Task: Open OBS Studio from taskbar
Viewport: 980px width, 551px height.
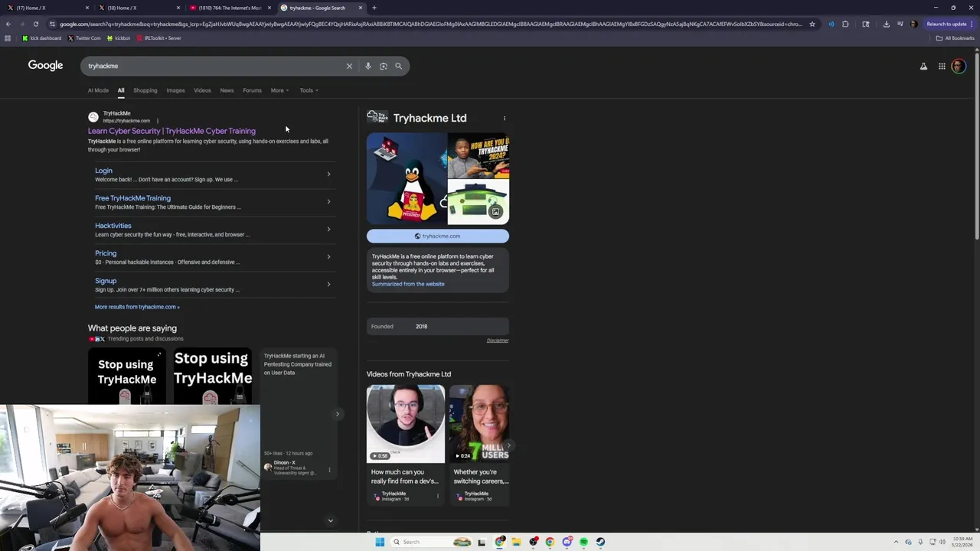Action: 533,542
